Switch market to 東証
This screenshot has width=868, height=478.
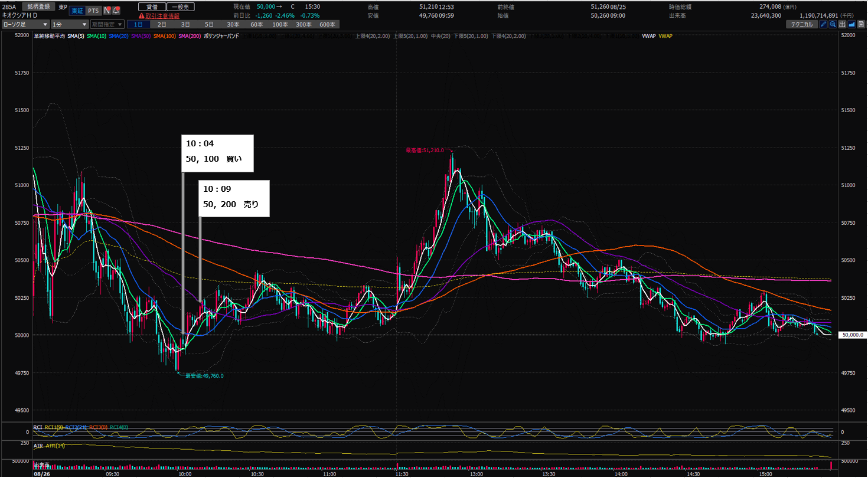pyautogui.click(x=77, y=11)
